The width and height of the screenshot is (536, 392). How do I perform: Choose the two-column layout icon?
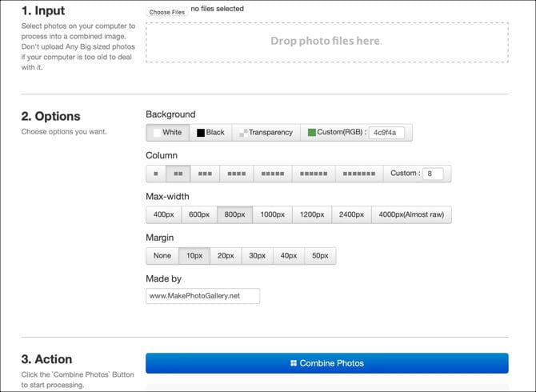pos(178,174)
